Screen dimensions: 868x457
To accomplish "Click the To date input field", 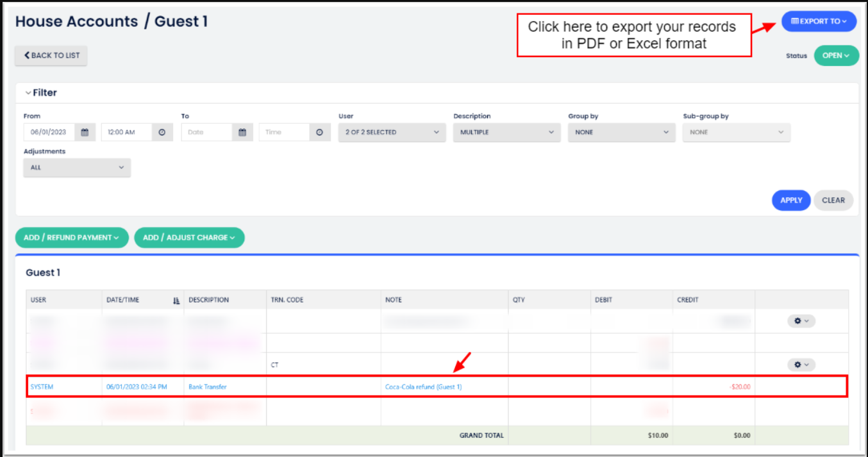I will (x=206, y=132).
